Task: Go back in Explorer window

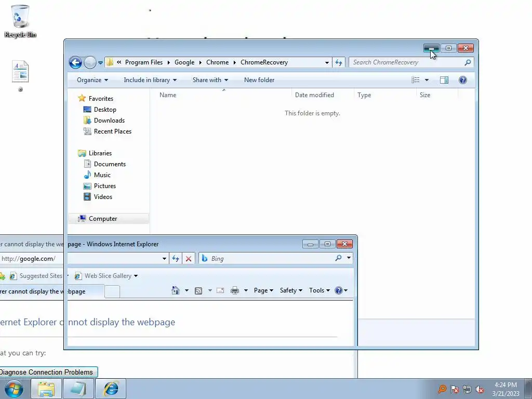Action: pyautogui.click(x=75, y=62)
